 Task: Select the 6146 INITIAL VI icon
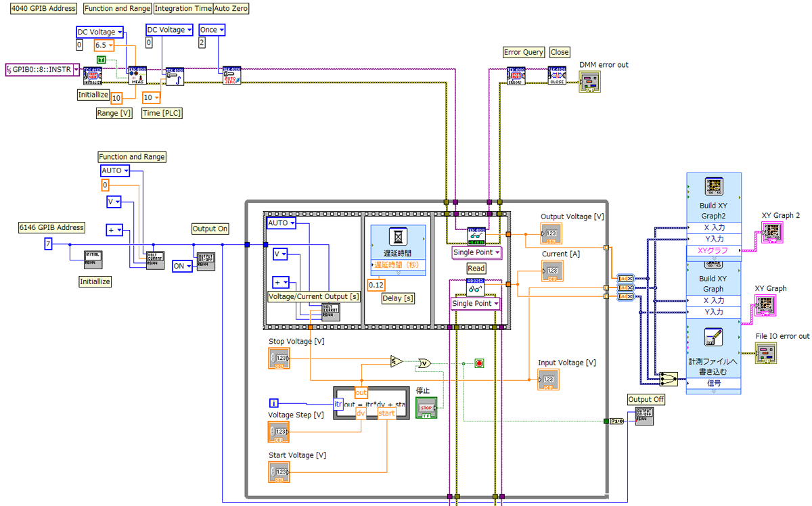click(x=93, y=260)
